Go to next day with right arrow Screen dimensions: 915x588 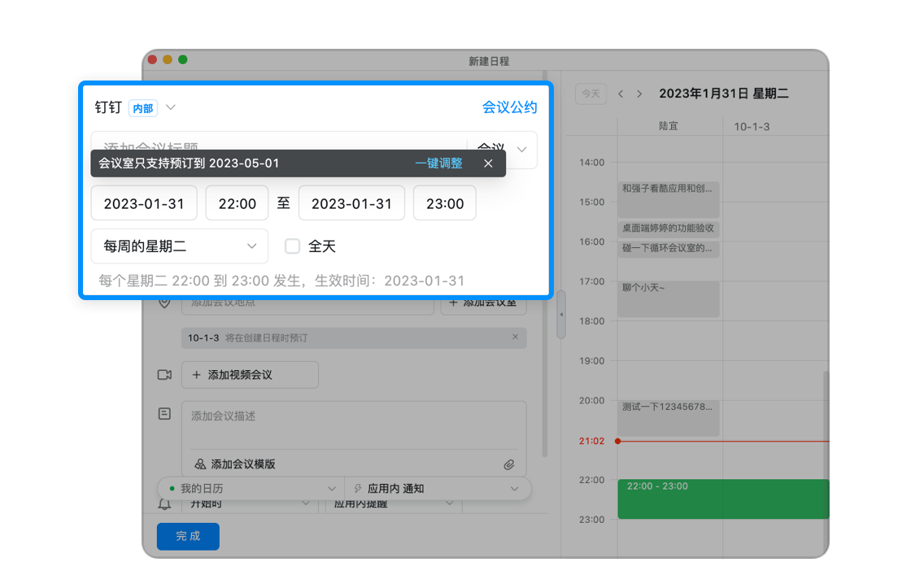coord(639,94)
